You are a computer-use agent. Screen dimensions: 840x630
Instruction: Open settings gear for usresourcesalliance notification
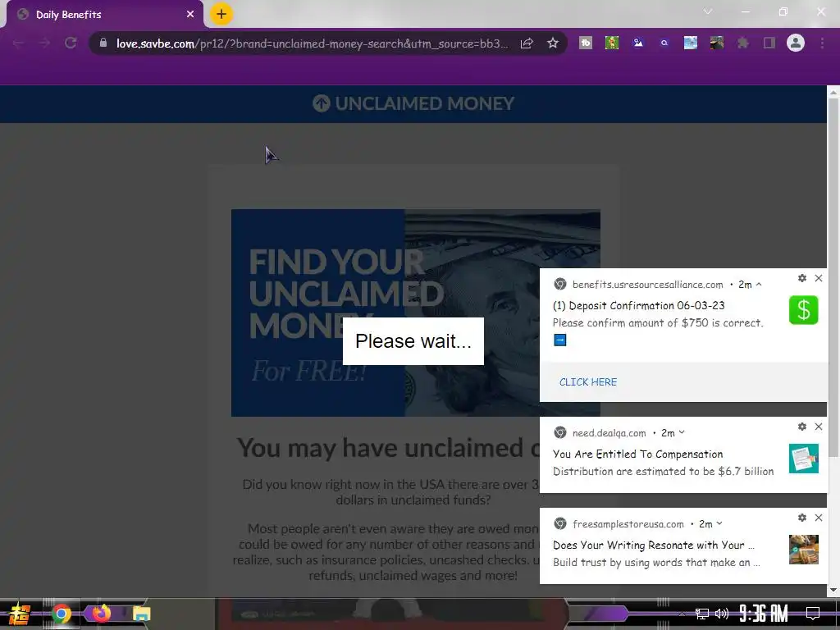(x=802, y=278)
